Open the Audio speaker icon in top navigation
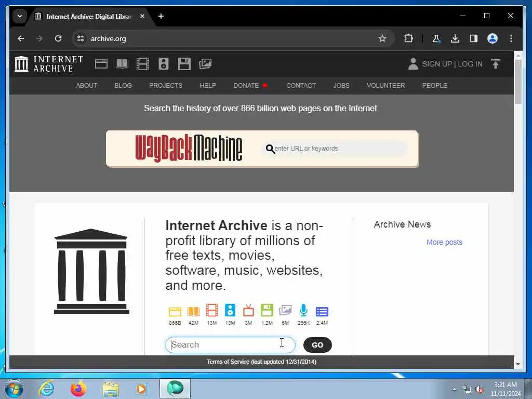Viewport: 532px width, 399px height. click(164, 64)
